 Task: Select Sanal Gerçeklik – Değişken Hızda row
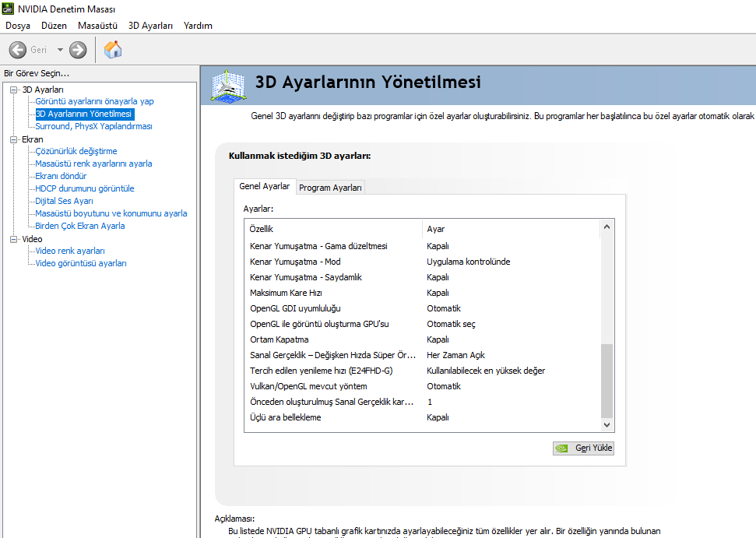point(423,355)
